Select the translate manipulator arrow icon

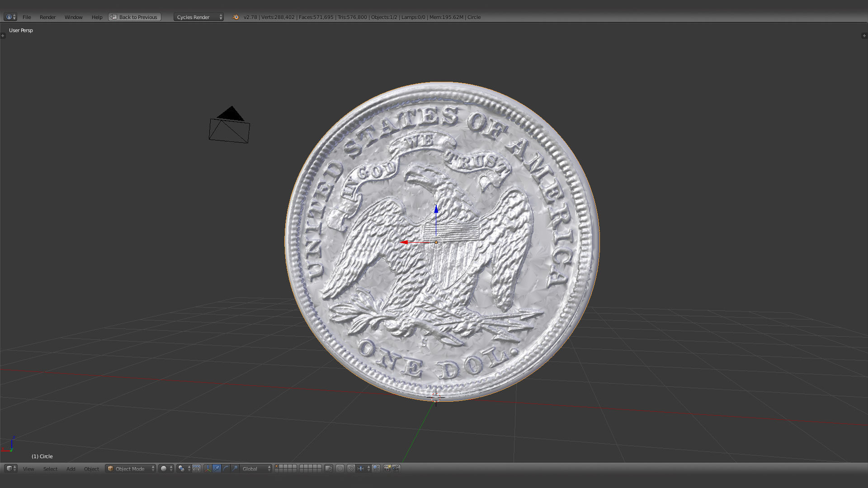click(x=217, y=469)
